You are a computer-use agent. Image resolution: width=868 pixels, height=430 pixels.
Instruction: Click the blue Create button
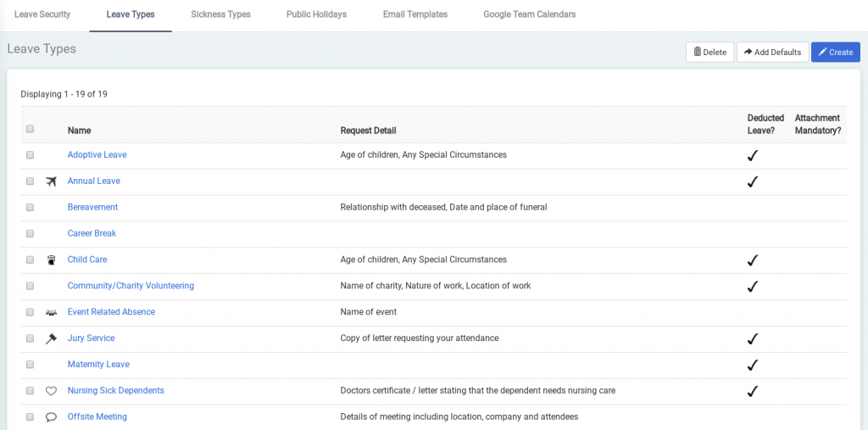tap(835, 53)
